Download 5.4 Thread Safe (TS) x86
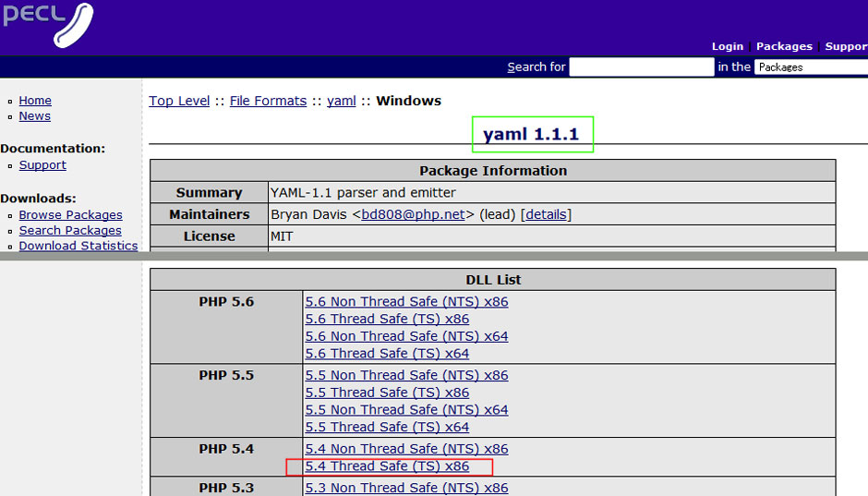This screenshot has width=868, height=496. point(387,466)
